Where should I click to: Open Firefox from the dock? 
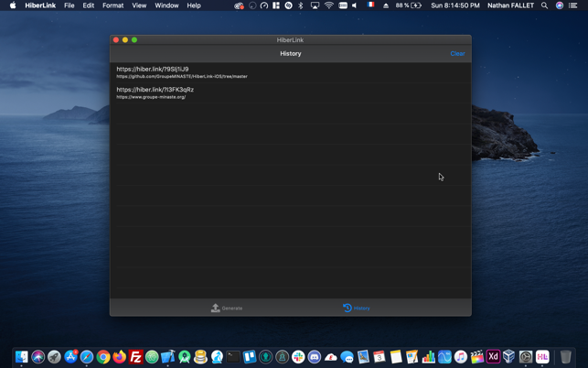120,356
